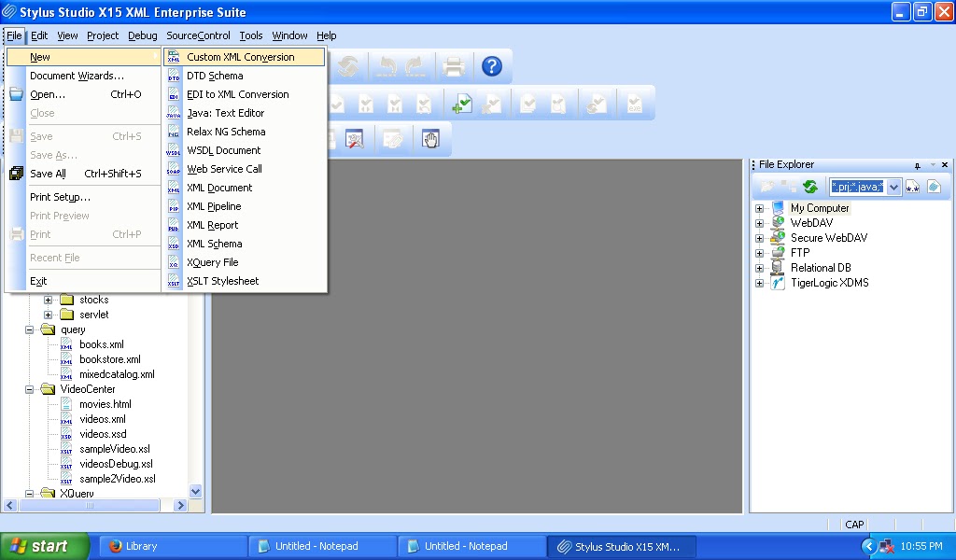Open the file filter dropdown arrow

893,187
